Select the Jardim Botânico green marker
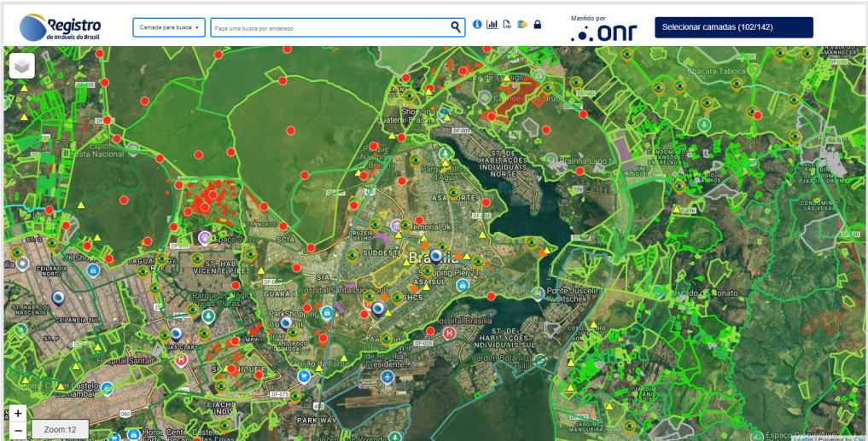This screenshot has height=441, width=868. coord(541,360)
